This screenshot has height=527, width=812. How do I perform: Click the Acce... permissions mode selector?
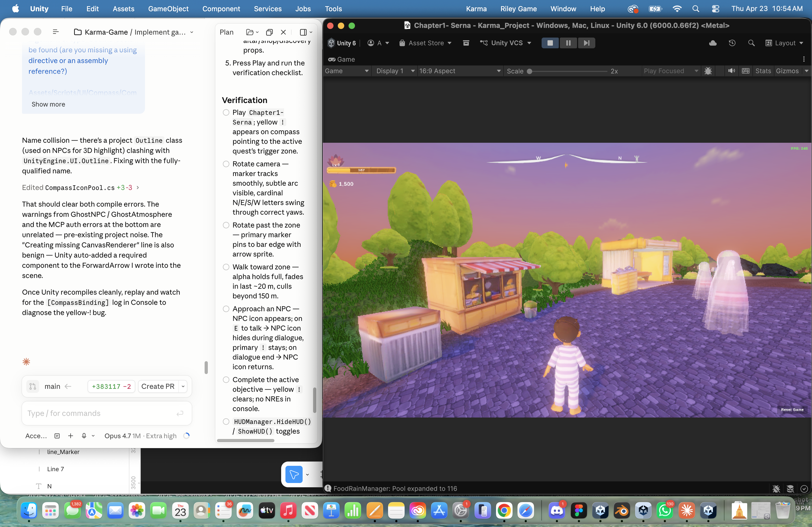36,436
